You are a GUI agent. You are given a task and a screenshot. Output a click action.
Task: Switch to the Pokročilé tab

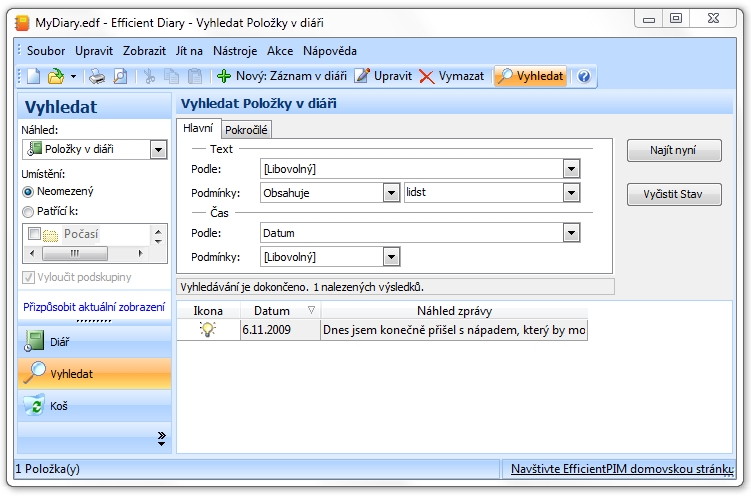point(246,130)
